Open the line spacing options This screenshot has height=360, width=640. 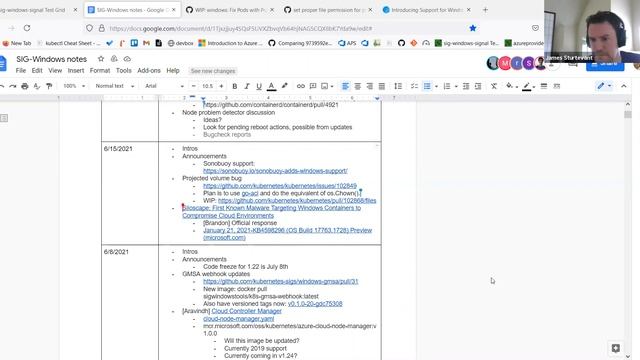point(398,86)
